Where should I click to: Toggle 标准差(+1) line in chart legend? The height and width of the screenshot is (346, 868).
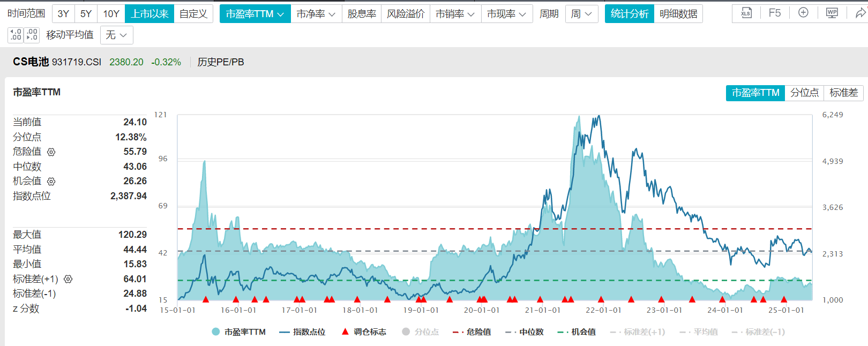tap(638, 332)
